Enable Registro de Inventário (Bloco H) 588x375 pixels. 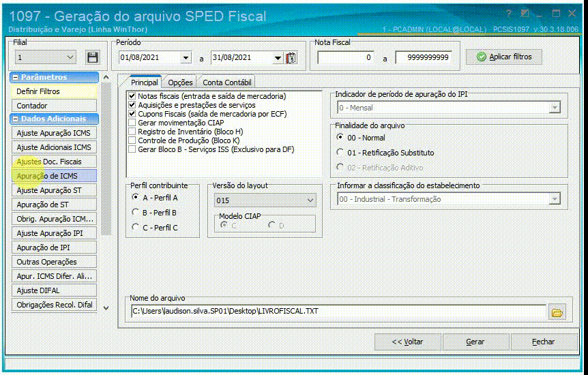coord(132,132)
